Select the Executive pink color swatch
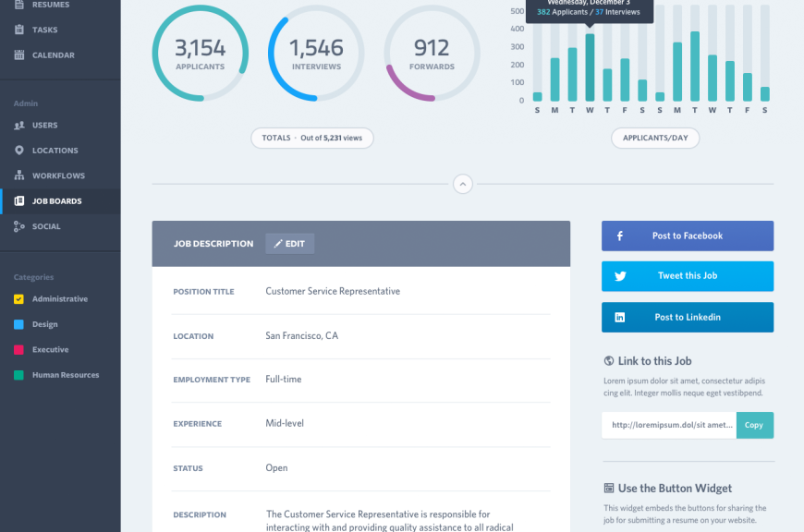The image size is (804, 532). pos(18,350)
